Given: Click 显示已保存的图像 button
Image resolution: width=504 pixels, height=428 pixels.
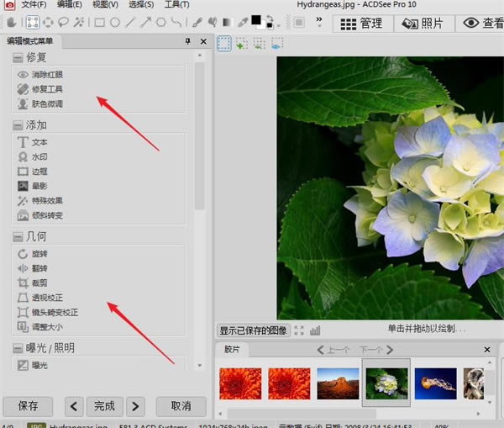Looking at the screenshot, I should (254, 330).
